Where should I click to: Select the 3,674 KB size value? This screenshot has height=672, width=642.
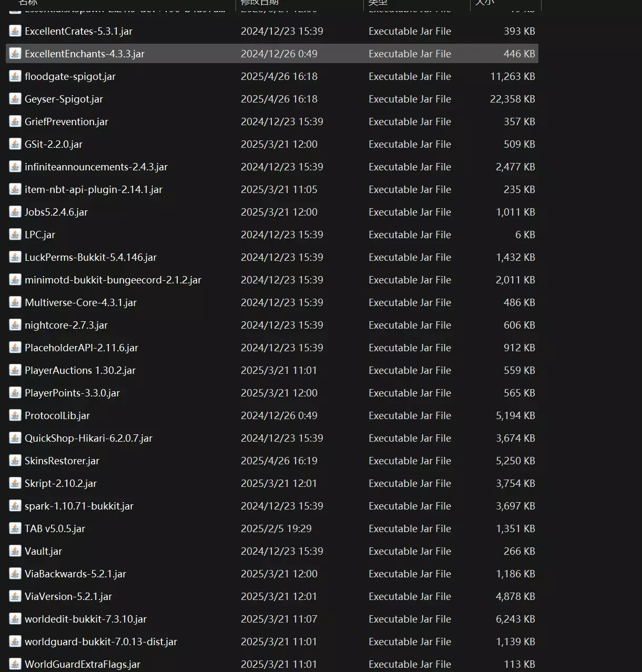515,438
